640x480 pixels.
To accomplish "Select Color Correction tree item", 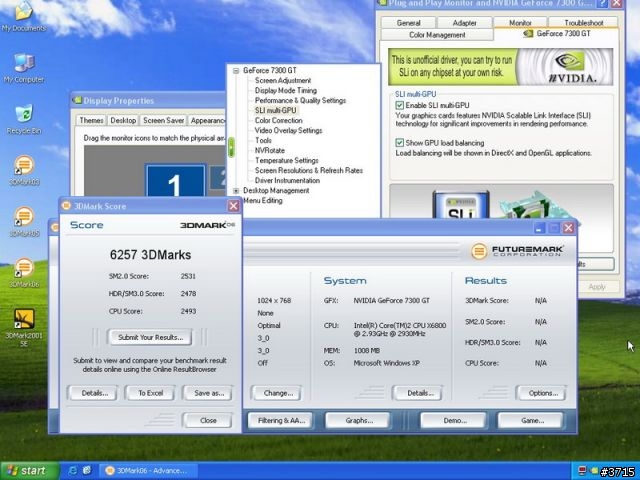I will (279, 120).
